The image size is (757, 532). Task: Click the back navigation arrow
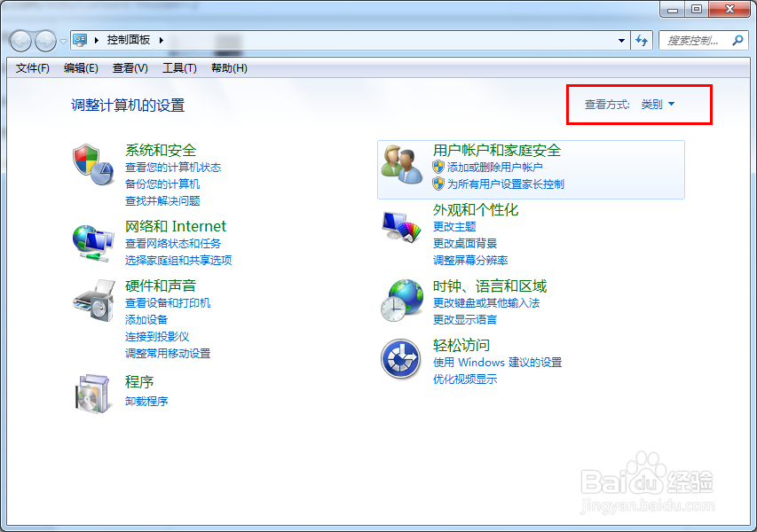(x=20, y=41)
